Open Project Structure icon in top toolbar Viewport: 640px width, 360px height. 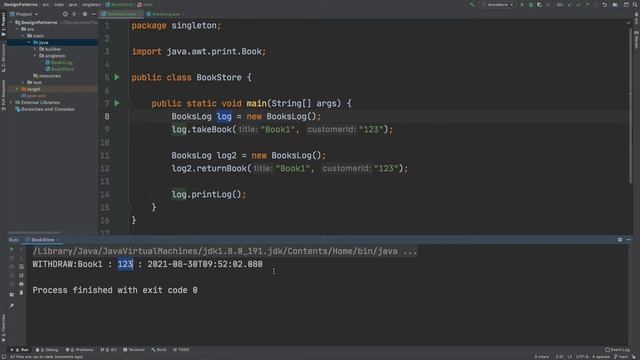616,4
